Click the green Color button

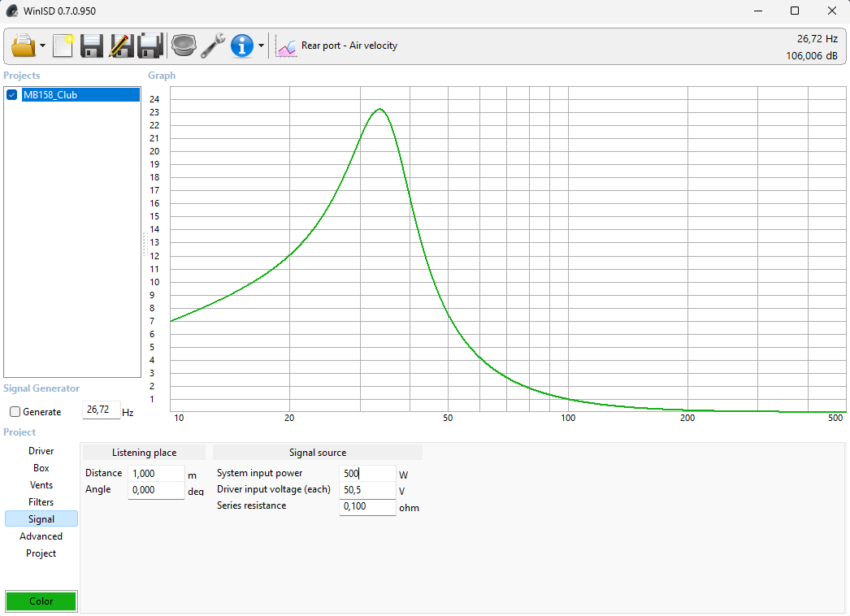point(41,601)
